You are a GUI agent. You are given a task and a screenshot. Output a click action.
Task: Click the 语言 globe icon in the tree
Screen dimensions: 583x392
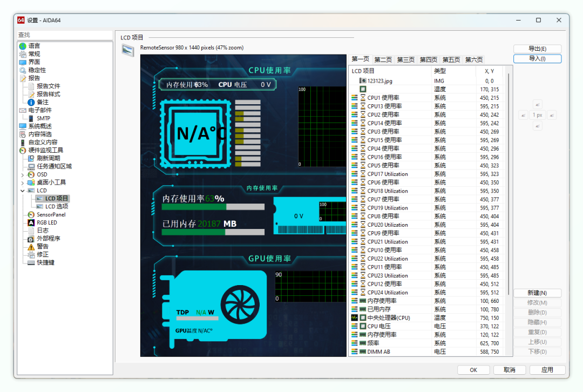(23, 46)
